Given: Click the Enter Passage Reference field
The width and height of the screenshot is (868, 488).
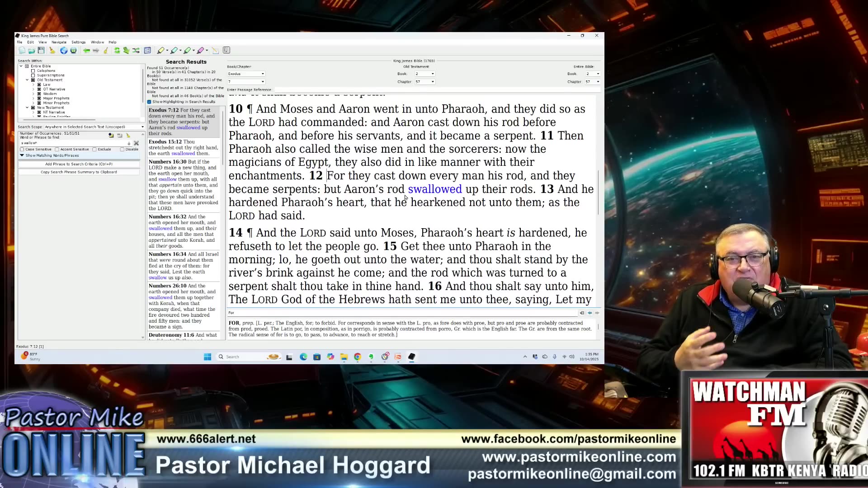Looking at the screenshot, I should coord(434,89).
